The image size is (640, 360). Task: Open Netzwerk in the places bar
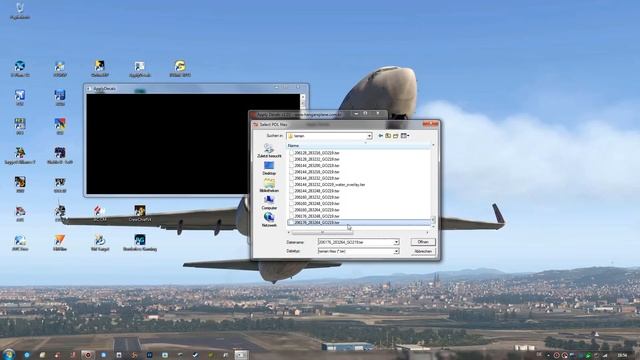[x=269, y=220]
